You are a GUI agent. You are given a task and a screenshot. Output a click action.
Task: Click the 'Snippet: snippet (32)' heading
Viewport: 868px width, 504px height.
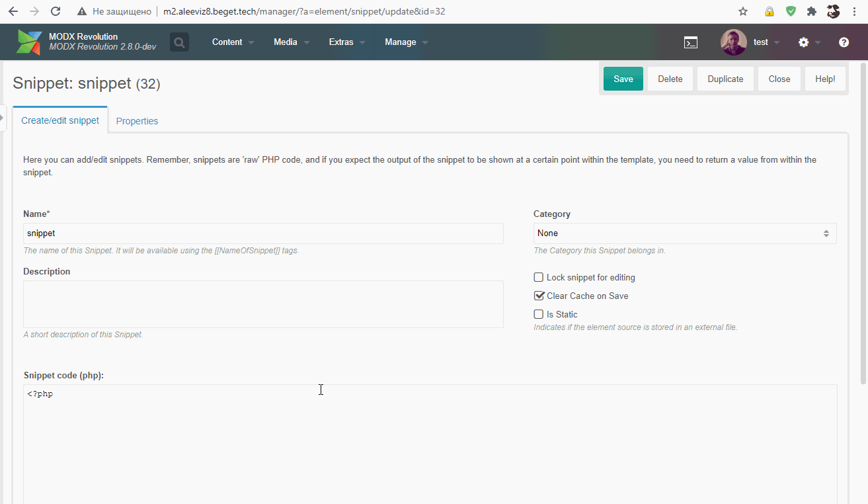(87, 83)
